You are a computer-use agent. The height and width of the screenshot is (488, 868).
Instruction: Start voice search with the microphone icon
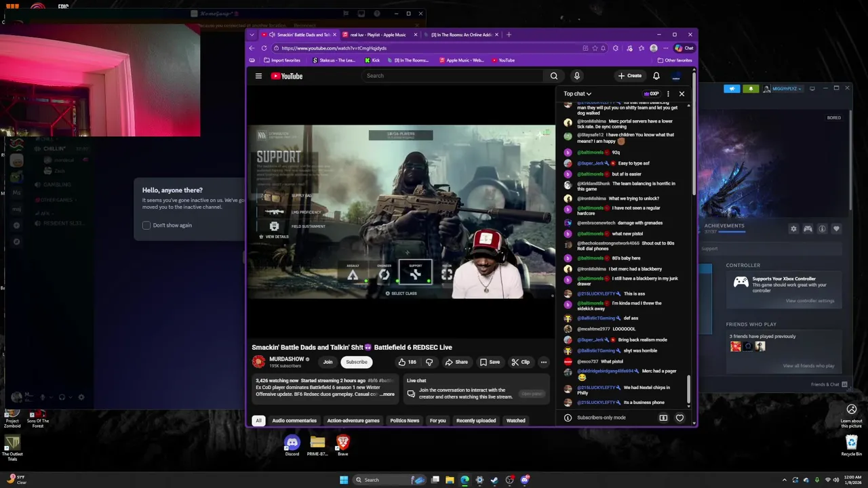click(576, 76)
